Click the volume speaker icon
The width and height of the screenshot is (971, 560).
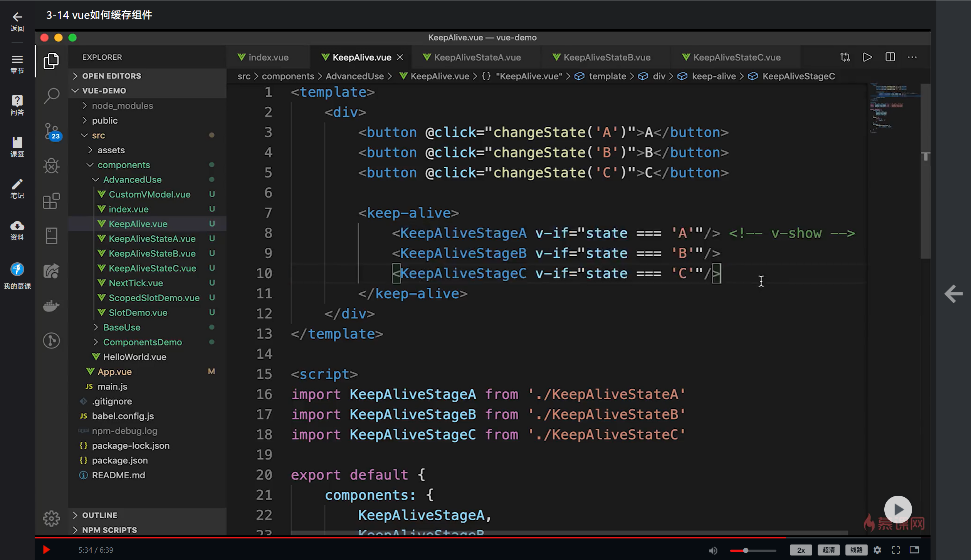[713, 550]
